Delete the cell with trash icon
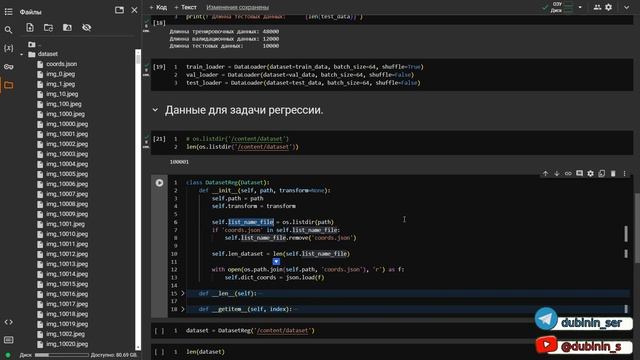 [613, 173]
